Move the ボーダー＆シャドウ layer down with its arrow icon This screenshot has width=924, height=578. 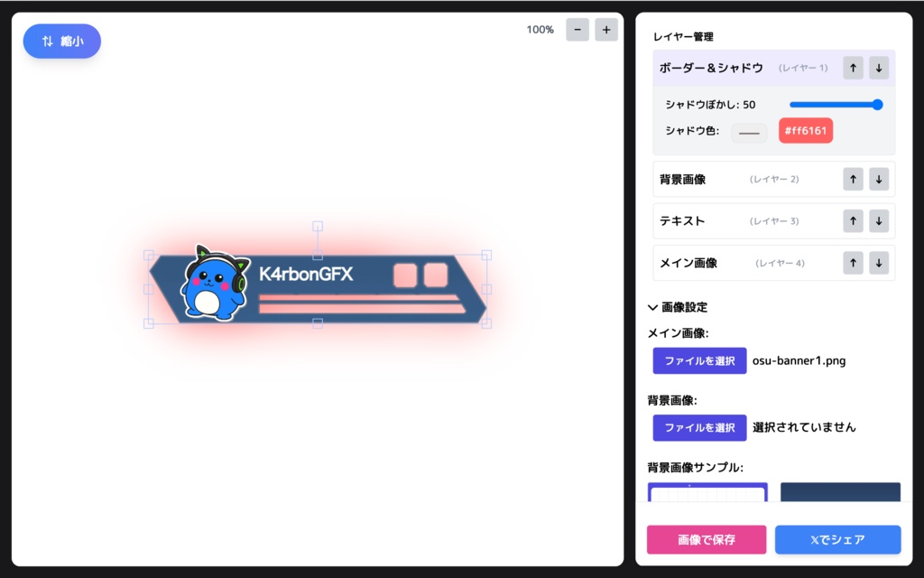click(x=878, y=68)
